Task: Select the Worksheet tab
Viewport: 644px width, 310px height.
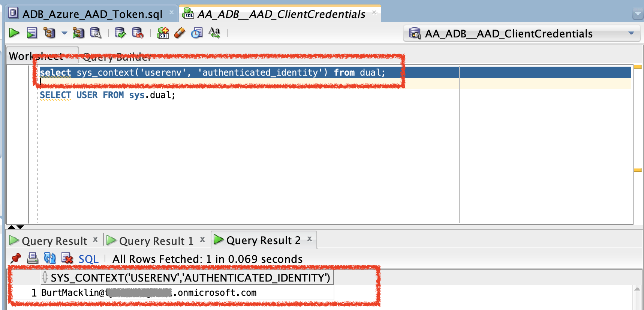Action: pyautogui.click(x=36, y=56)
